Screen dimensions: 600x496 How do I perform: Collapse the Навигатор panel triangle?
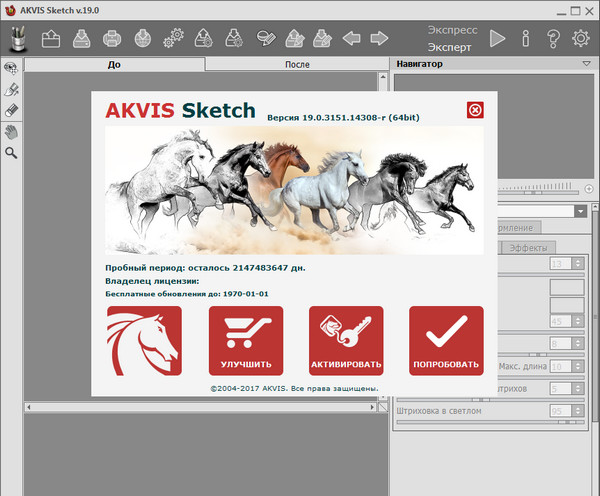[x=587, y=64]
